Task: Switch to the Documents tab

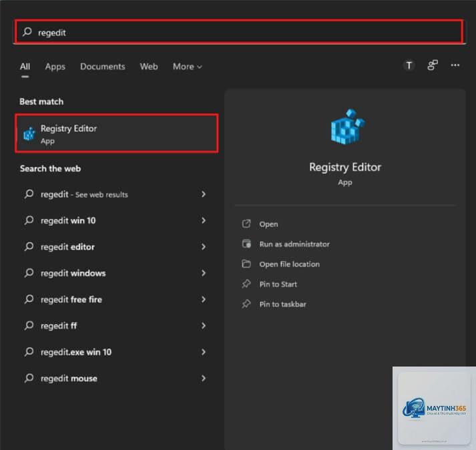Action: [x=103, y=66]
